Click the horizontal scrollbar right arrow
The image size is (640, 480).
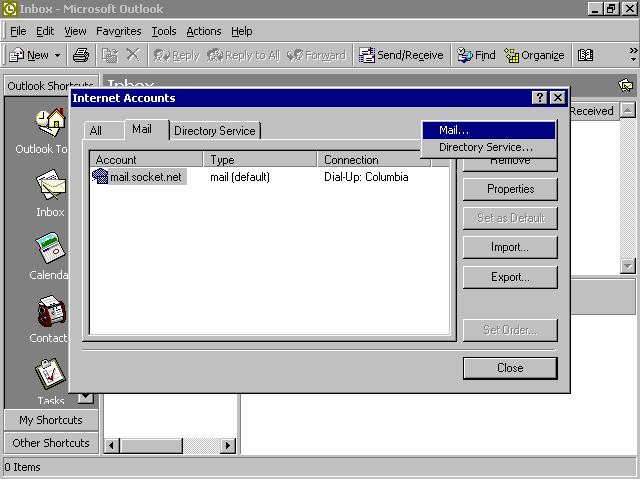pyautogui.click(x=228, y=445)
